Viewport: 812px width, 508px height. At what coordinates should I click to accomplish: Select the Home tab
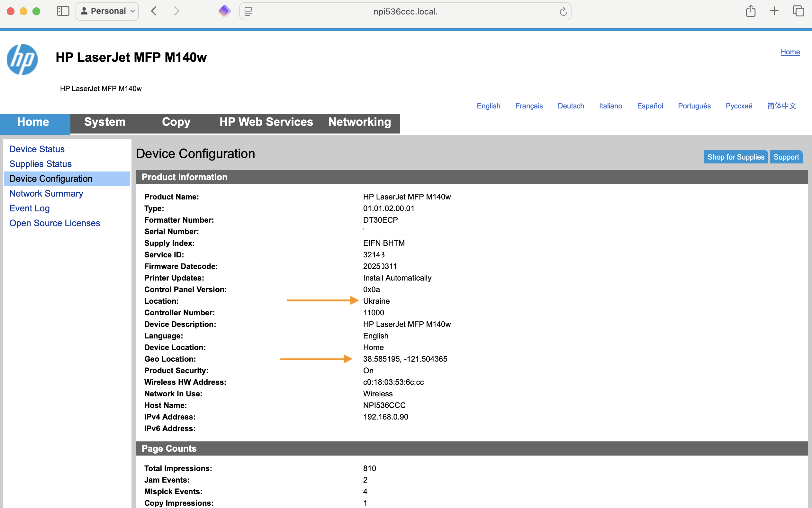click(35, 124)
